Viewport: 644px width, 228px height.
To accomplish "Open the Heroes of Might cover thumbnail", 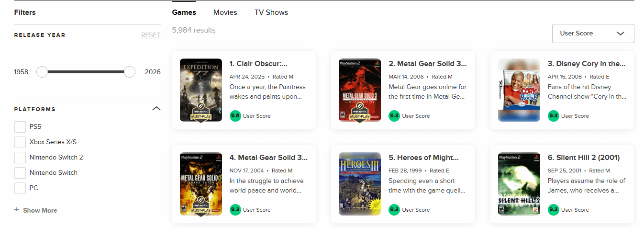I will [x=360, y=184].
